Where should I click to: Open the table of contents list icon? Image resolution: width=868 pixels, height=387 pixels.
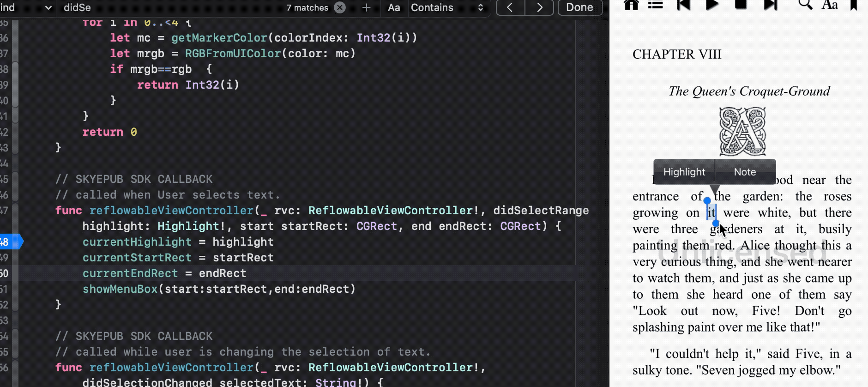pyautogui.click(x=655, y=5)
